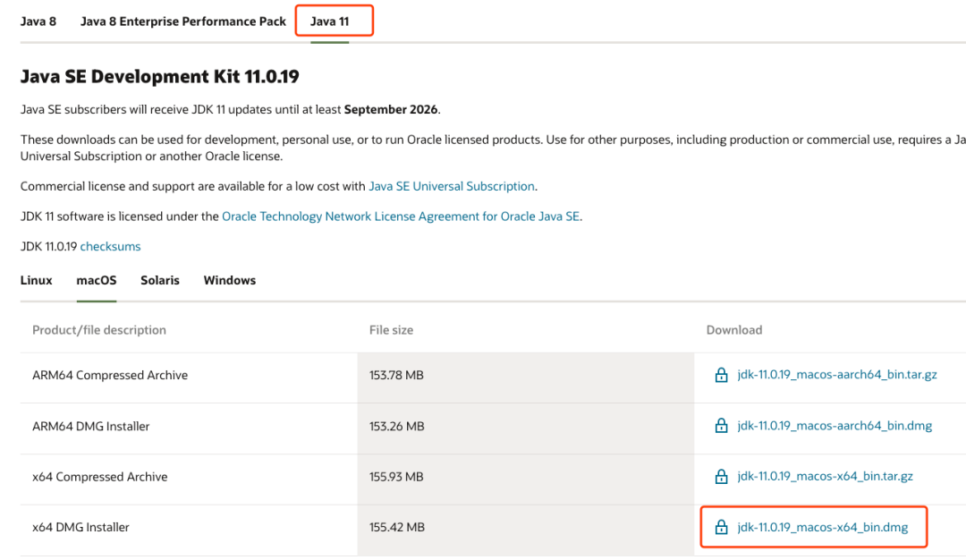Screen dimensions: 966x560
Task: Click the File size column header
Action: click(391, 330)
